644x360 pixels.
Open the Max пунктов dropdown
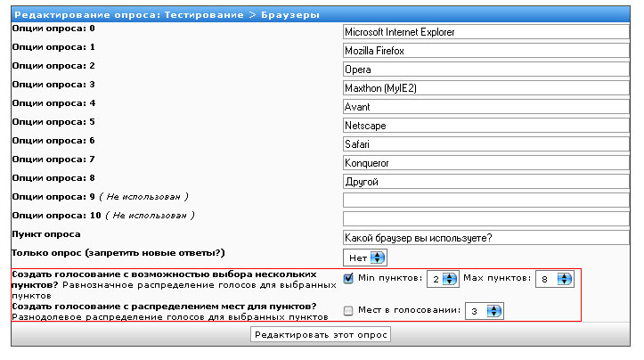coord(553,279)
